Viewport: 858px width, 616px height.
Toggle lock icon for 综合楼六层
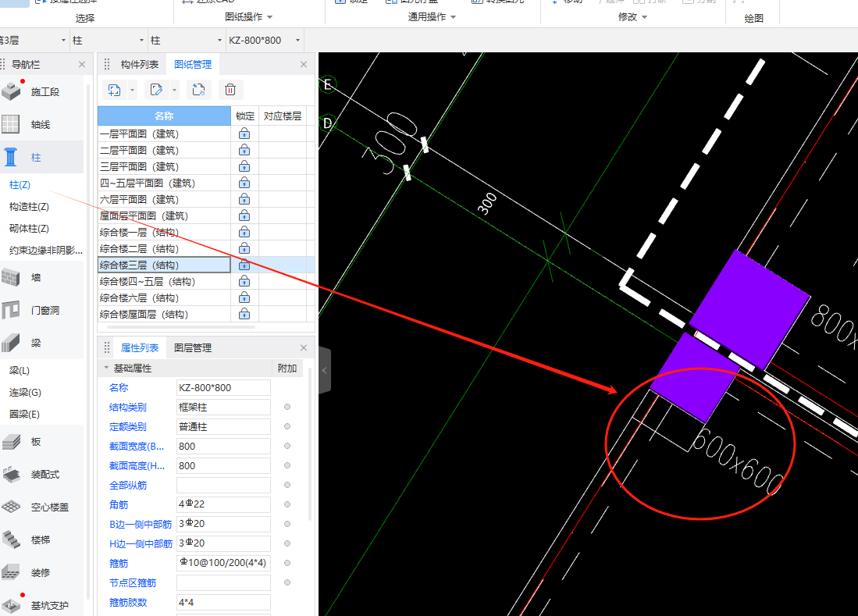coord(244,297)
